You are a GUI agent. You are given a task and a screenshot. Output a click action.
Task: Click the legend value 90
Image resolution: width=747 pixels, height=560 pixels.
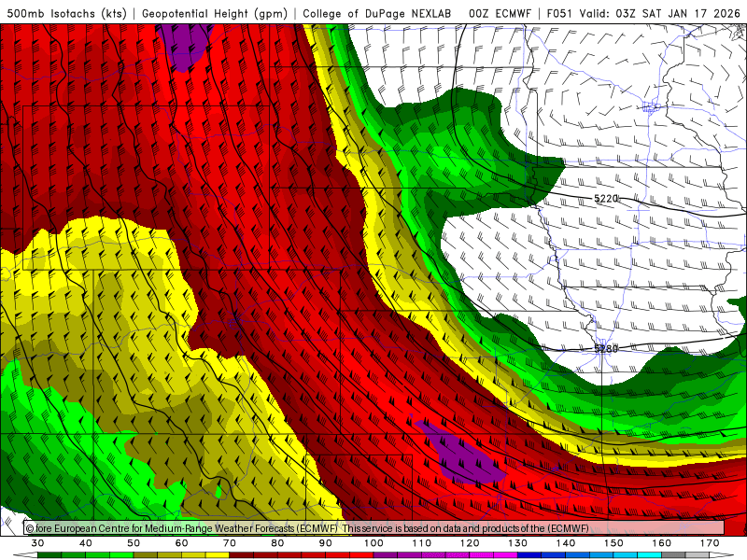point(326,543)
